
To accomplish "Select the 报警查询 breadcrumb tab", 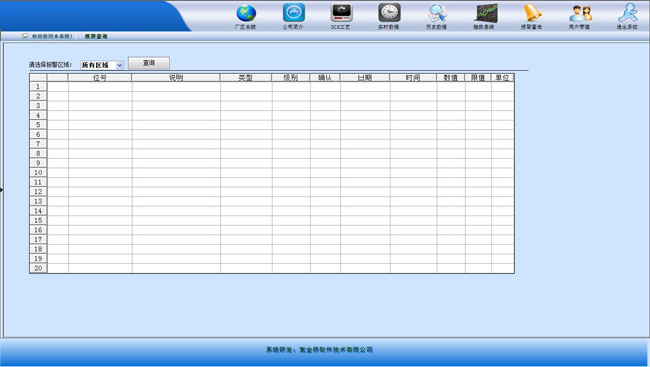I will 96,36.
